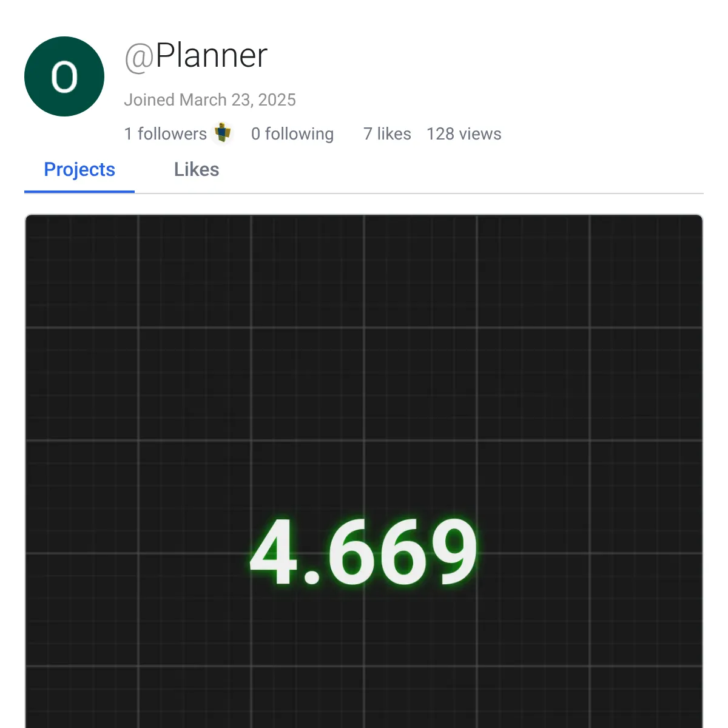Switch to the Likes tab
Image resolution: width=728 pixels, height=728 pixels.
[197, 170]
